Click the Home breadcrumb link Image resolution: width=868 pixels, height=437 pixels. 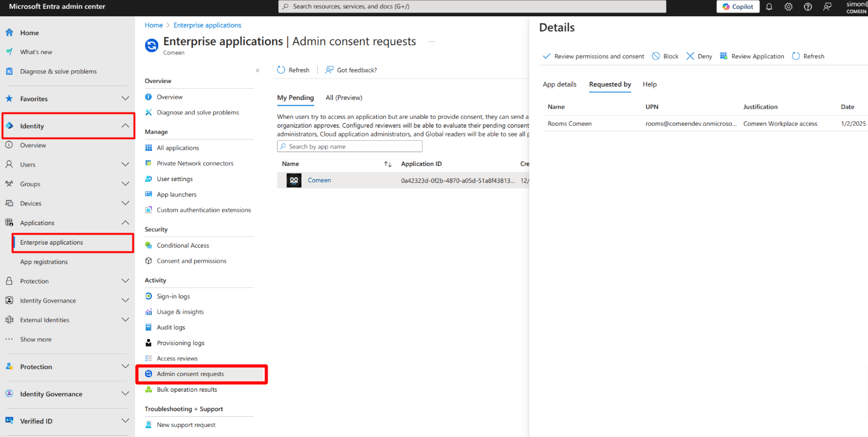coord(154,25)
